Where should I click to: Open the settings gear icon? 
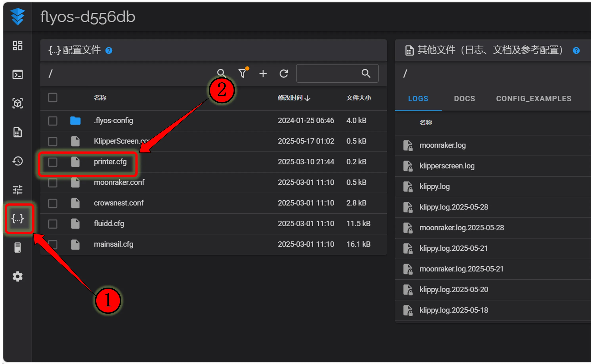[x=18, y=276]
